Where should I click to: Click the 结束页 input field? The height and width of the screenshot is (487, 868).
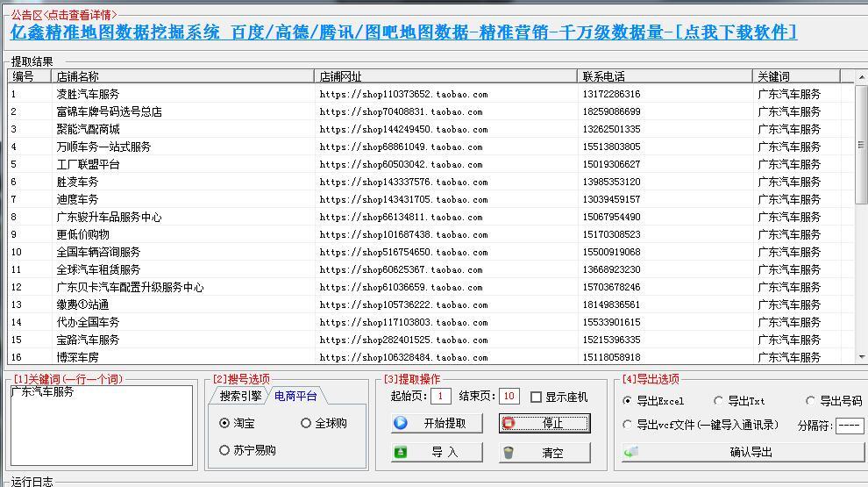point(509,396)
